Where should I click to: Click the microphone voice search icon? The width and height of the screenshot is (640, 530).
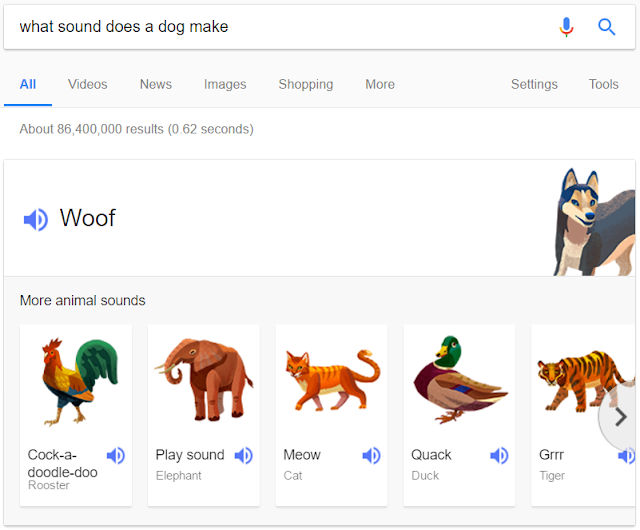tap(566, 27)
